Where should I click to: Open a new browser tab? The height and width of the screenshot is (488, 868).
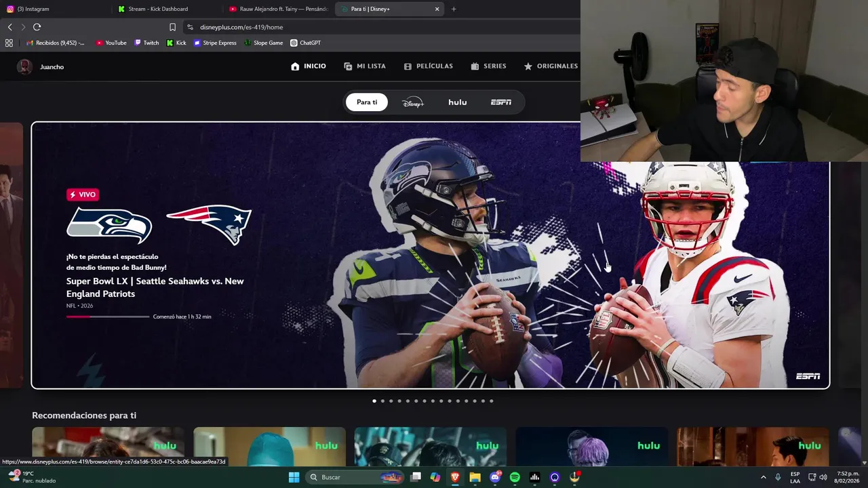[454, 9]
